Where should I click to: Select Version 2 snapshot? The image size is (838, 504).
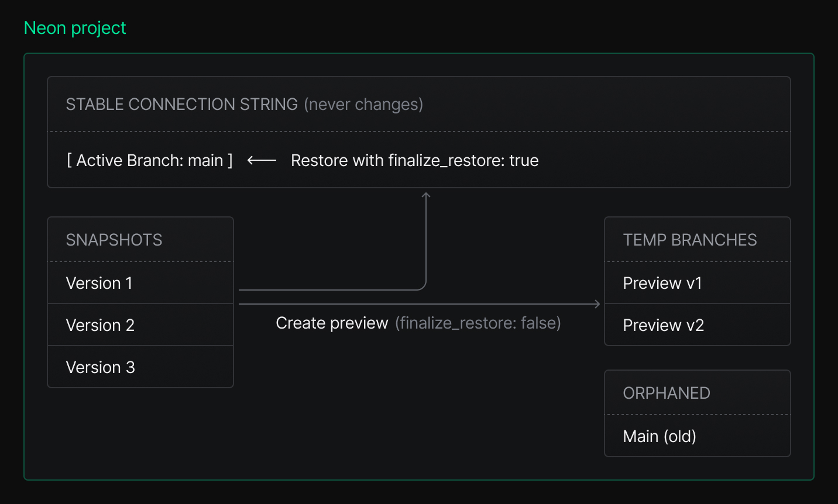tap(100, 325)
